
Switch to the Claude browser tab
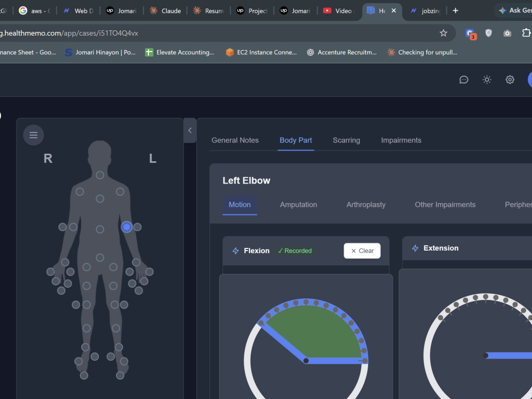click(x=165, y=11)
